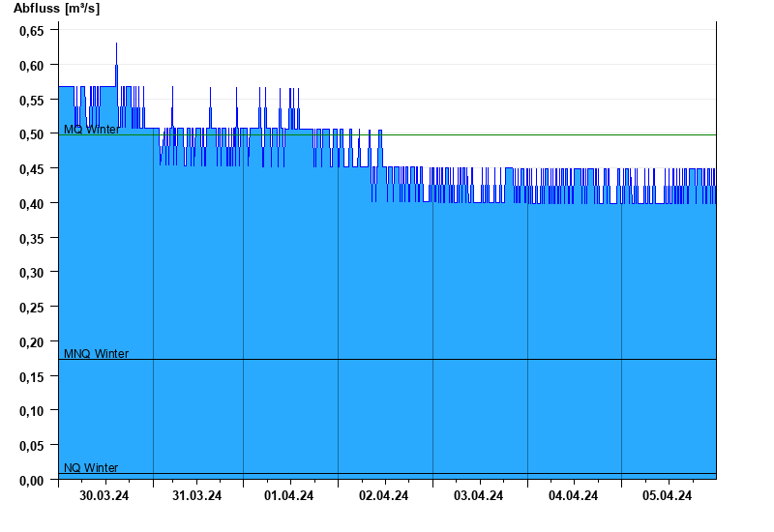The height and width of the screenshot is (532, 774).
Task: Select the 0,05 y-axis value
Action: pos(32,446)
